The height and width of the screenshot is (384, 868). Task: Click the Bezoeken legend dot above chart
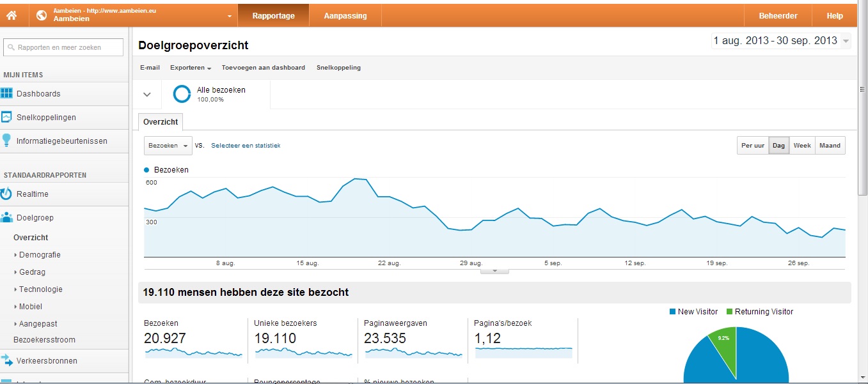coord(147,170)
